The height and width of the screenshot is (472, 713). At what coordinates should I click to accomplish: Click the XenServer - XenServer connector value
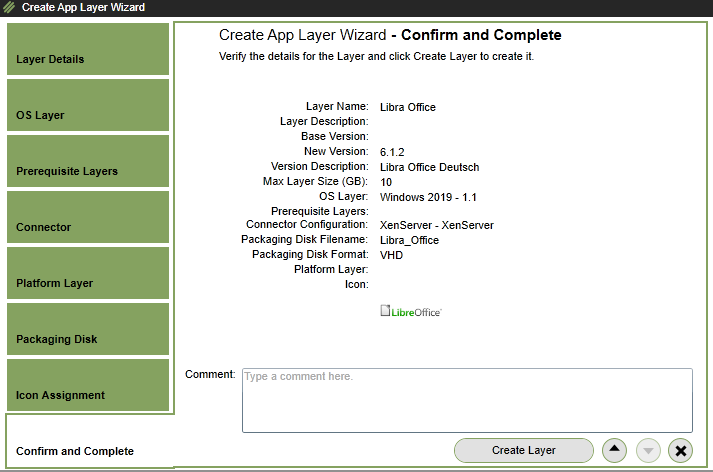coord(437,225)
